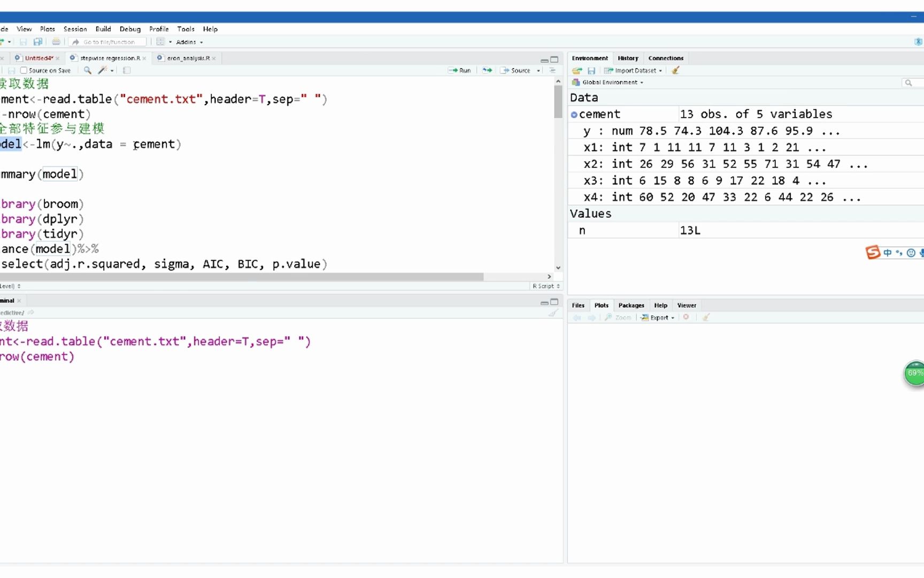Open the View menu
The image size is (924, 578).
[24, 29]
